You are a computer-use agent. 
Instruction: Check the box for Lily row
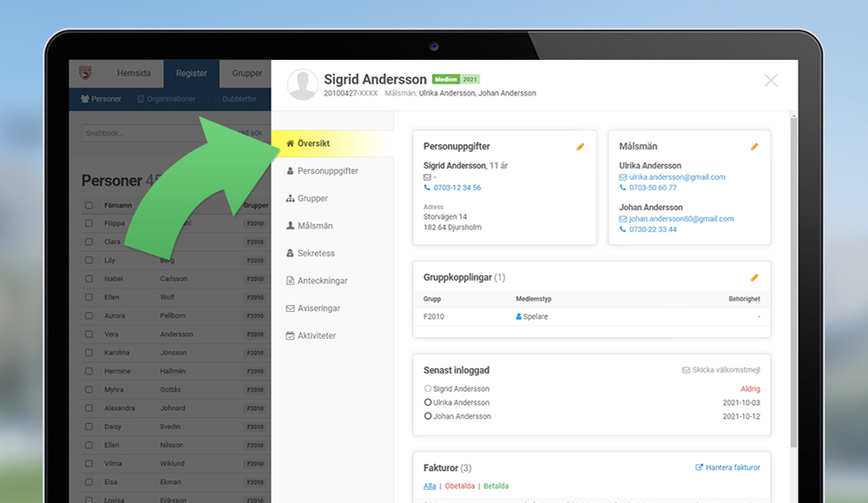[89, 261]
